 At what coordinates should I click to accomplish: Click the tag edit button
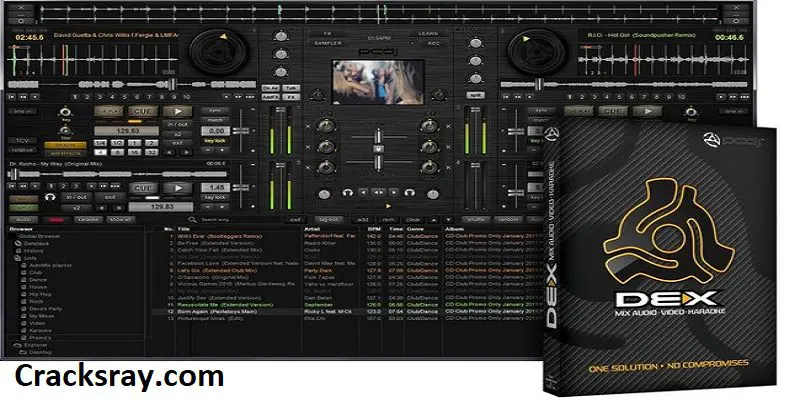pos(329,219)
